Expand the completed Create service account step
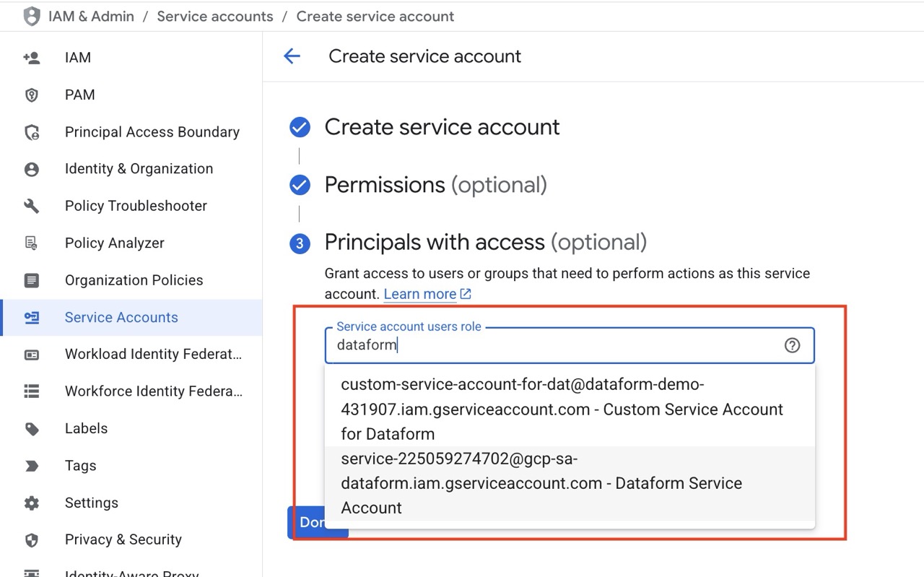 [x=442, y=127]
